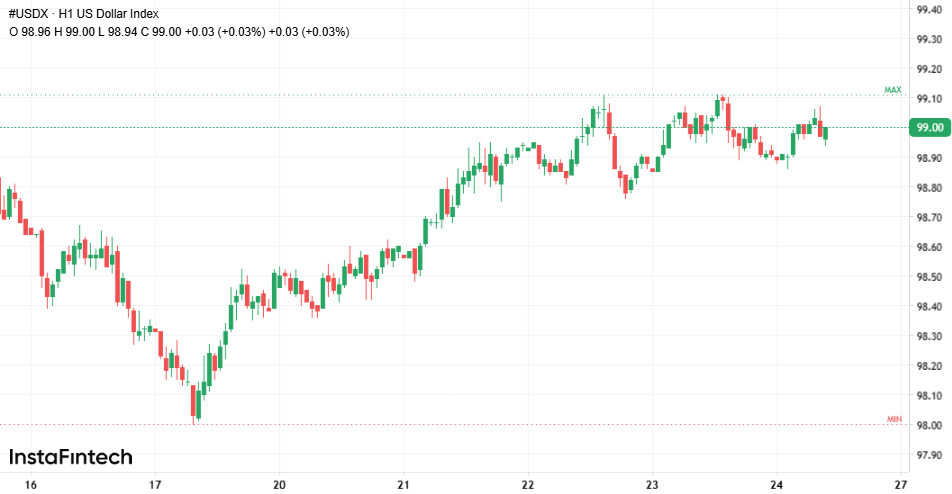The height and width of the screenshot is (494, 952).
Task: Click the 98.00 price scale label
Action: pyautogui.click(x=930, y=425)
